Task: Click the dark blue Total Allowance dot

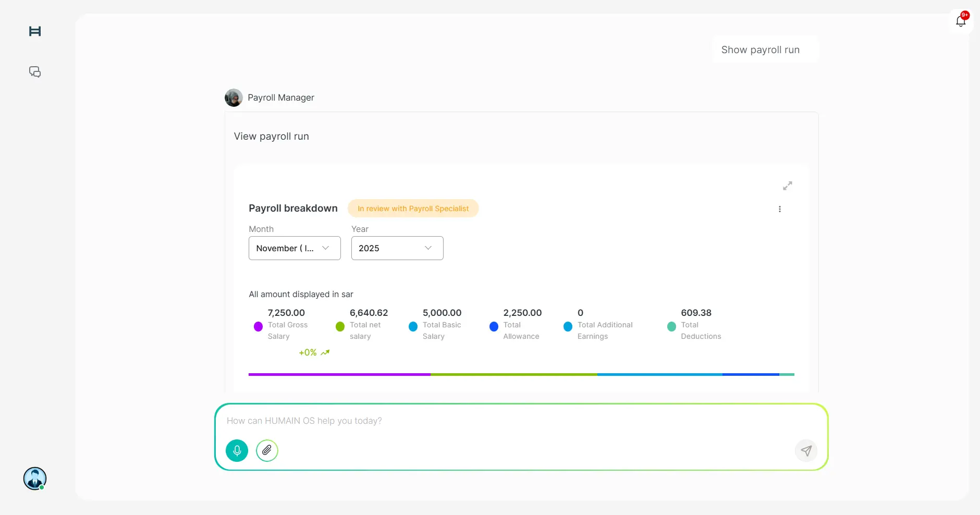Action: tap(494, 326)
